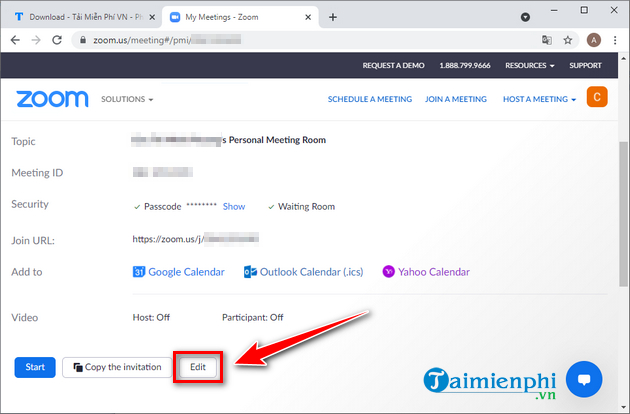Click the Google Calendar icon
630x414 pixels.
(x=139, y=272)
